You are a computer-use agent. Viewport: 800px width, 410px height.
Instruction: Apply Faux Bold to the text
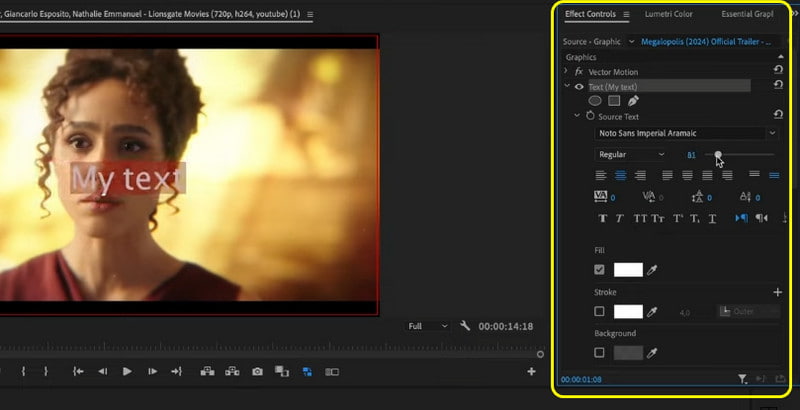point(603,218)
